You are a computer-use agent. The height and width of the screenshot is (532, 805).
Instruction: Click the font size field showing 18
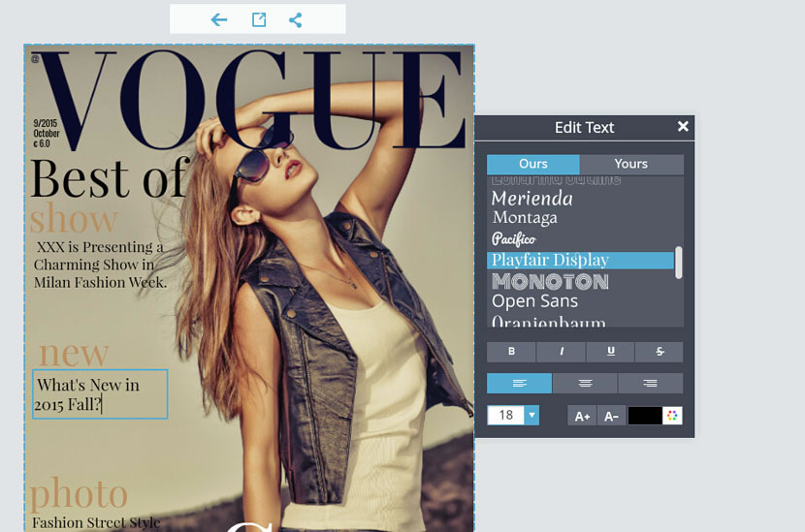(505, 415)
